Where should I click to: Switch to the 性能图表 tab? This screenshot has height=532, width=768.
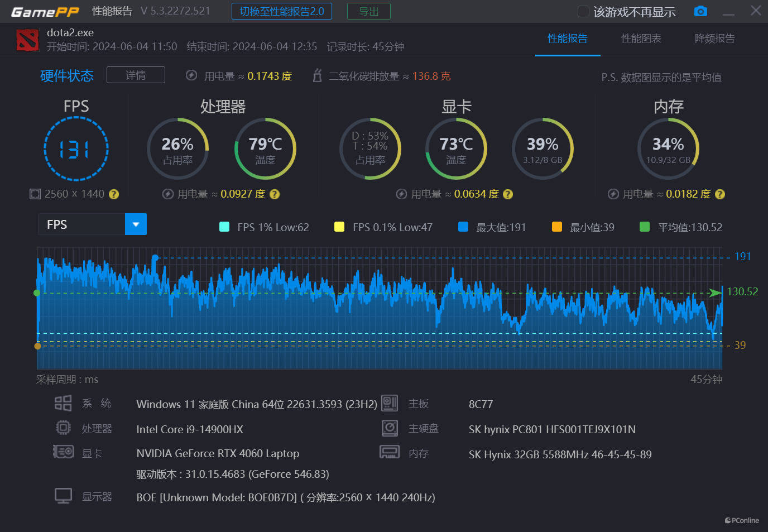[x=641, y=39]
